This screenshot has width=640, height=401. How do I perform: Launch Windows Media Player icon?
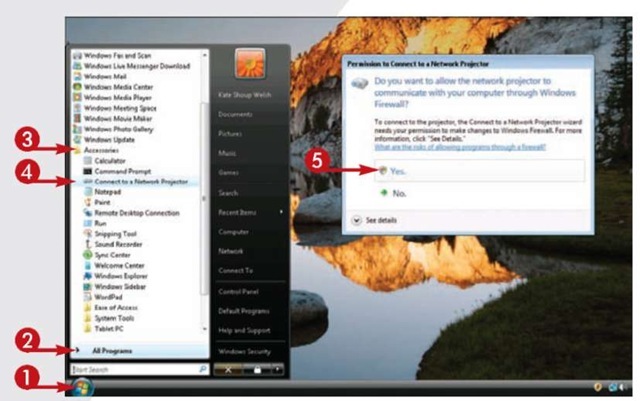coord(77,97)
